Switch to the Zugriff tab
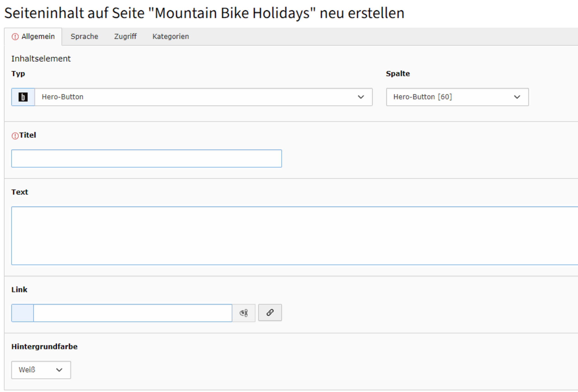This screenshot has height=392, width=578. coord(125,37)
